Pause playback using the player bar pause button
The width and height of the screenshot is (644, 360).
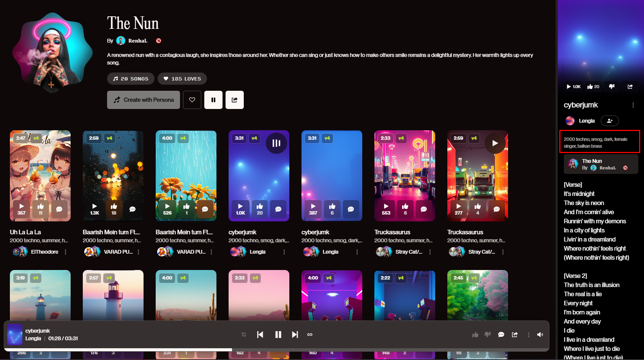coord(278,335)
